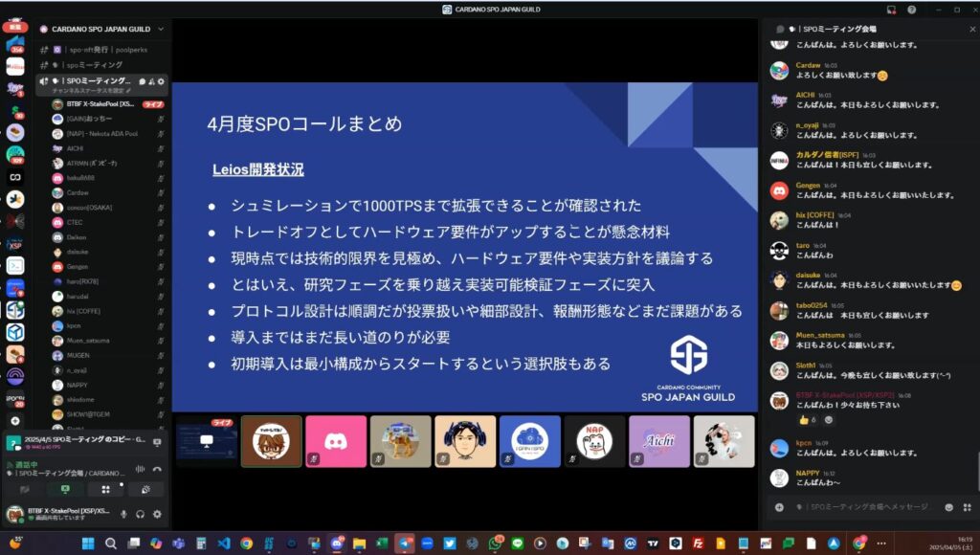Viewport: 980px width, 555px height.
Task: Toggle camera button in voice panel
Action: 24,489
